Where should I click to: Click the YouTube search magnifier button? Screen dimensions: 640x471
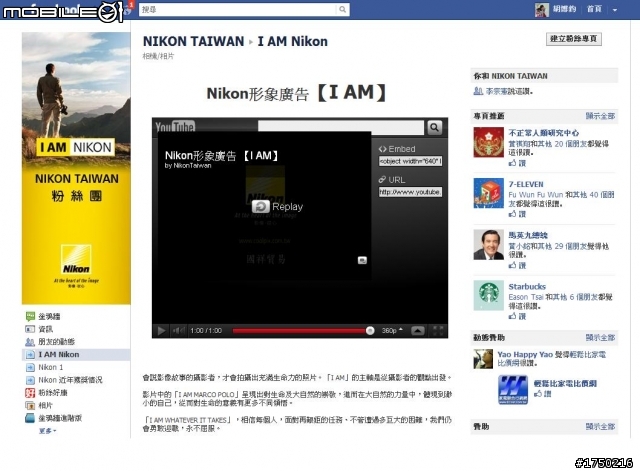pos(435,128)
